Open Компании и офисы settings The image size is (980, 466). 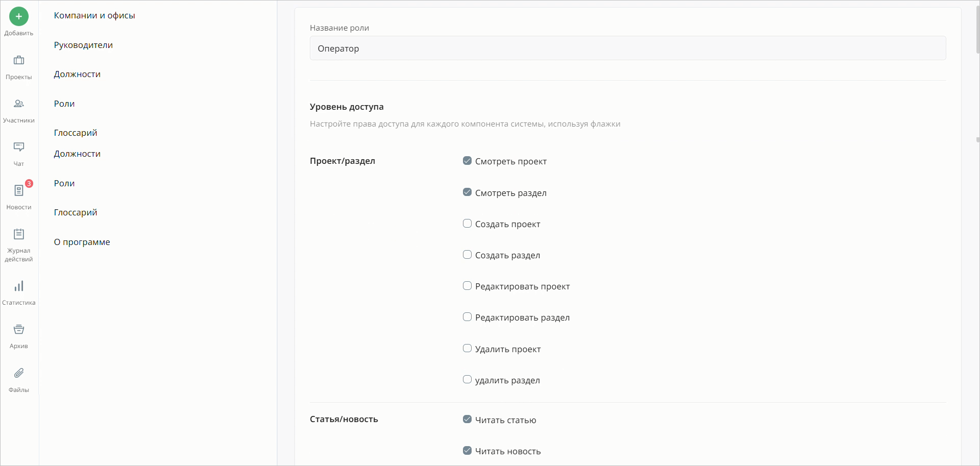click(94, 15)
